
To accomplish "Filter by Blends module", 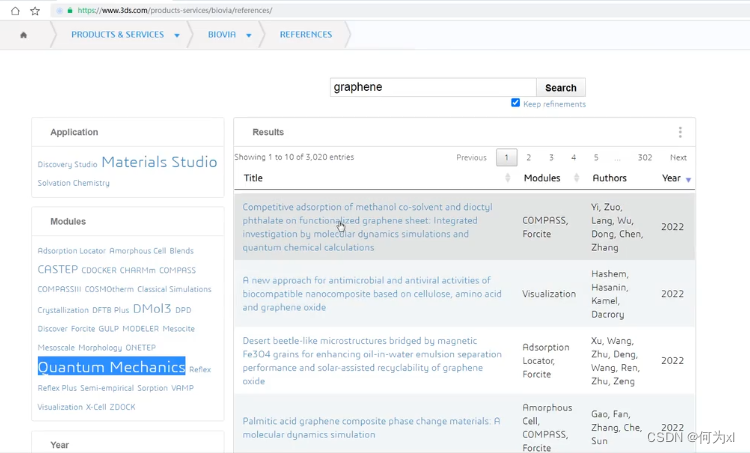I will click(181, 251).
